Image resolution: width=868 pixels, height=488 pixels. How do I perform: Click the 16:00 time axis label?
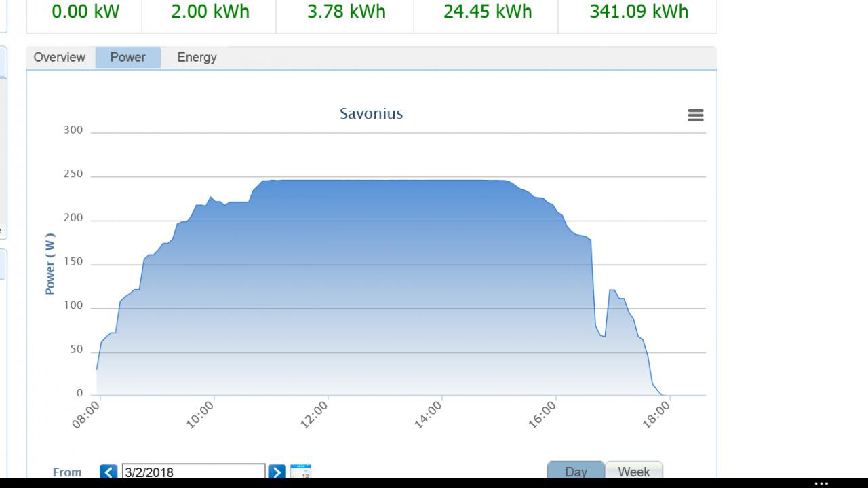pos(542,414)
